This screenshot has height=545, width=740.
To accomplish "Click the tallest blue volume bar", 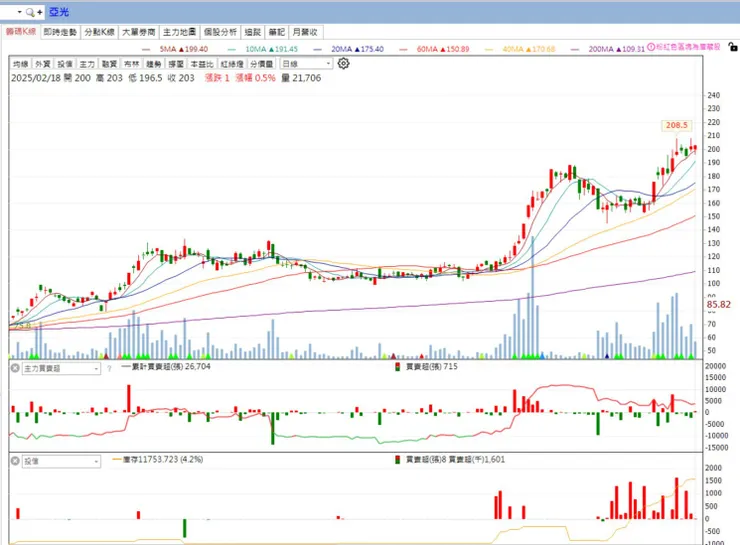I will pos(533,297).
